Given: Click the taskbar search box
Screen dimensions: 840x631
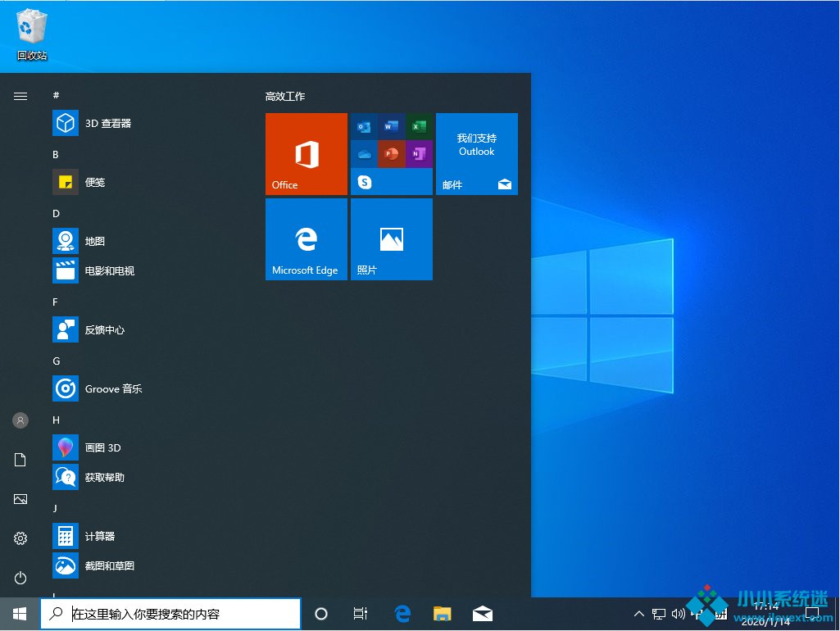Looking at the screenshot, I should click(170, 614).
